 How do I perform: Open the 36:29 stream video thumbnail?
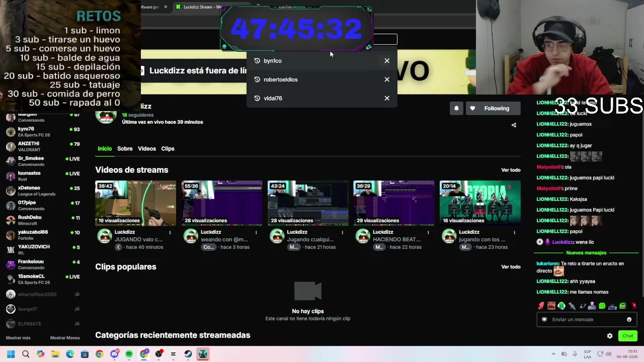pyautogui.click(x=394, y=203)
